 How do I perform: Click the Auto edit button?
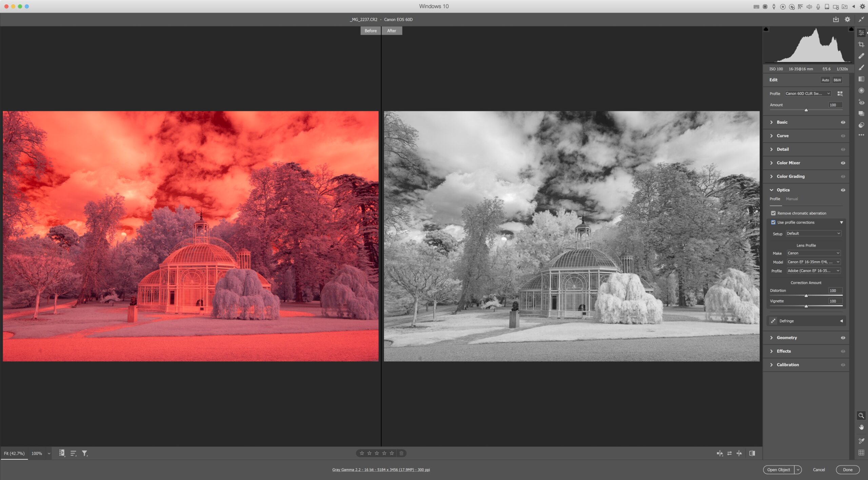pyautogui.click(x=825, y=80)
